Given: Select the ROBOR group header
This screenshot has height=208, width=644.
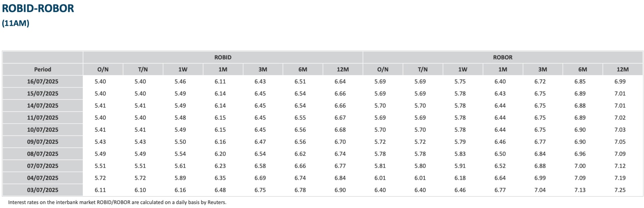Looking at the screenshot, I should [x=502, y=57].
